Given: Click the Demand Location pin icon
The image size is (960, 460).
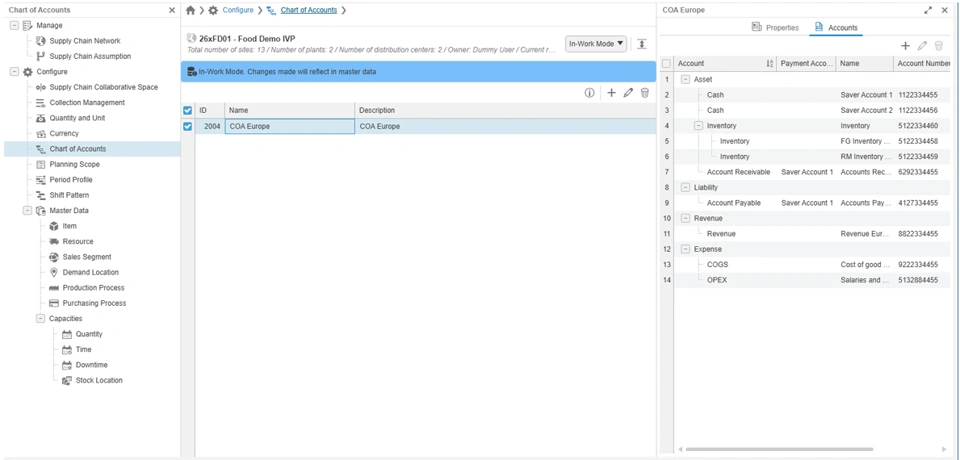Looking at the screenshot, I should tap(53, 273).
